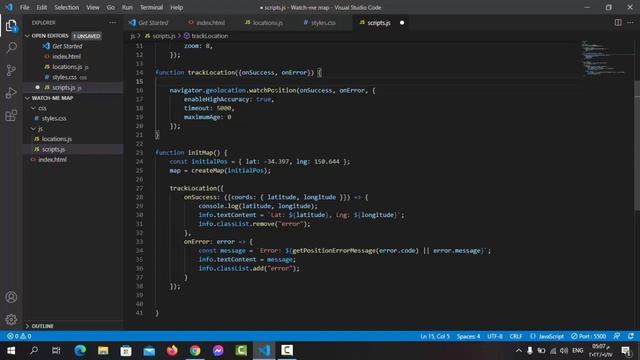The image size is (640, 360).
Task: Open the Edit menu
Action: [x=42, y=7]
